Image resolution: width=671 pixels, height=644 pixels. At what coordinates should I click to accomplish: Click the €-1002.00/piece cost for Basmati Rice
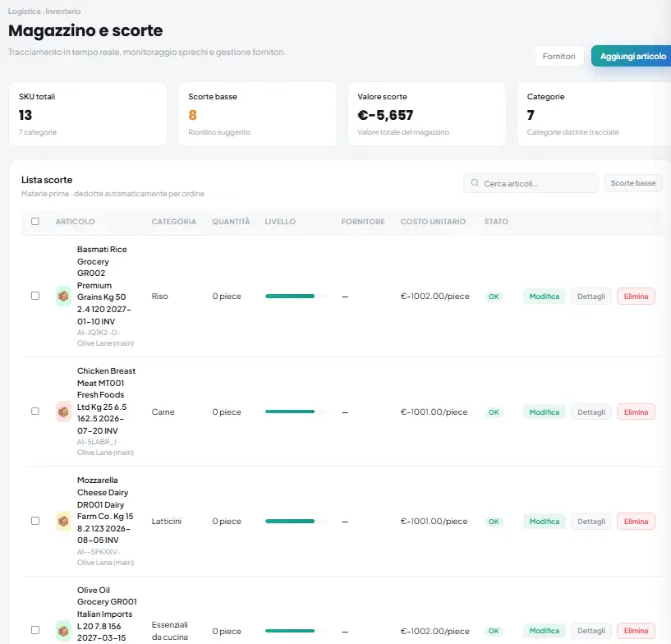(x=434, y=296)
